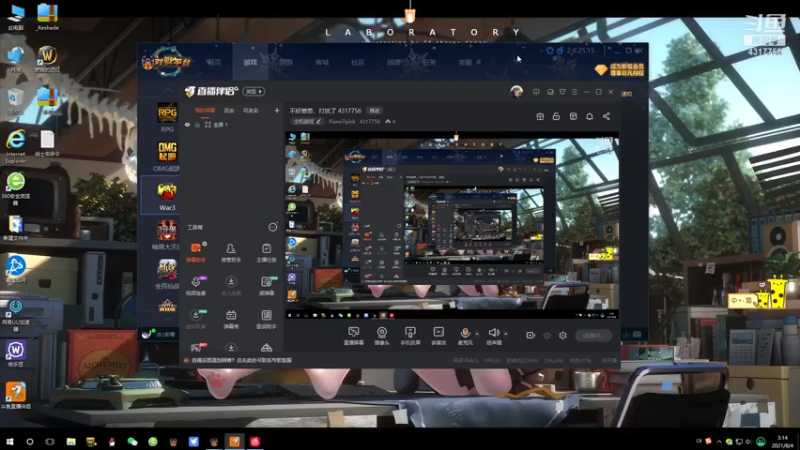Add a 摄像头 camera source
The width and height of the screenshot is (800, 450).
click(x=382, y=336)
